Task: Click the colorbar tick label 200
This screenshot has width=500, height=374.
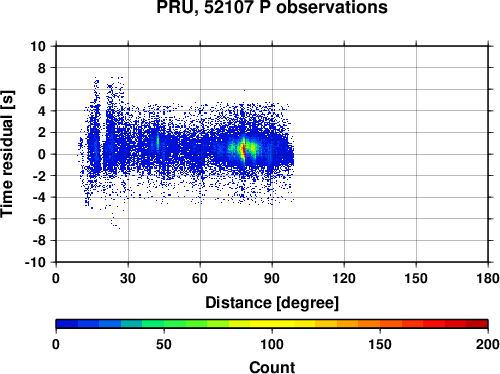Action: [x=488, y=344]
